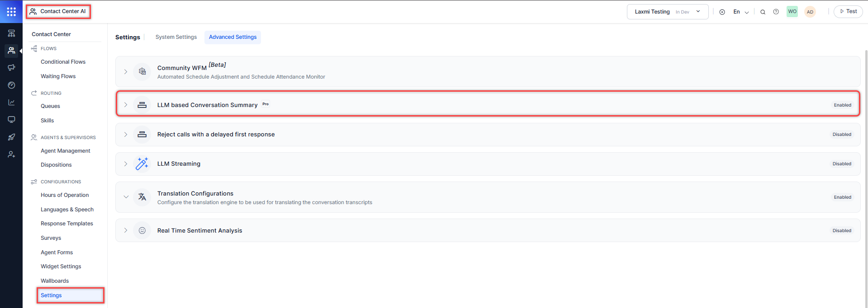The height and width of the screenshot is (308, 868).
Task: Collapse the Translation Configurations section
Action: (x=126, y=197)
